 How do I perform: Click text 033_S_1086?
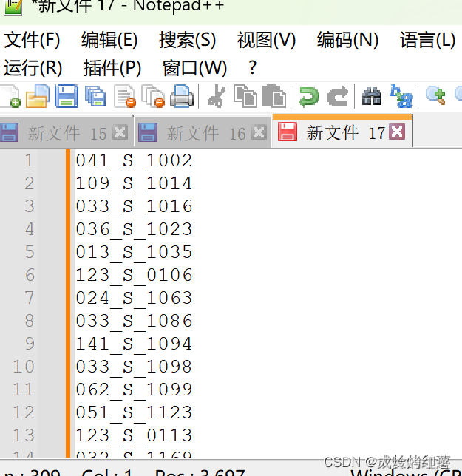tap(134, 321)
